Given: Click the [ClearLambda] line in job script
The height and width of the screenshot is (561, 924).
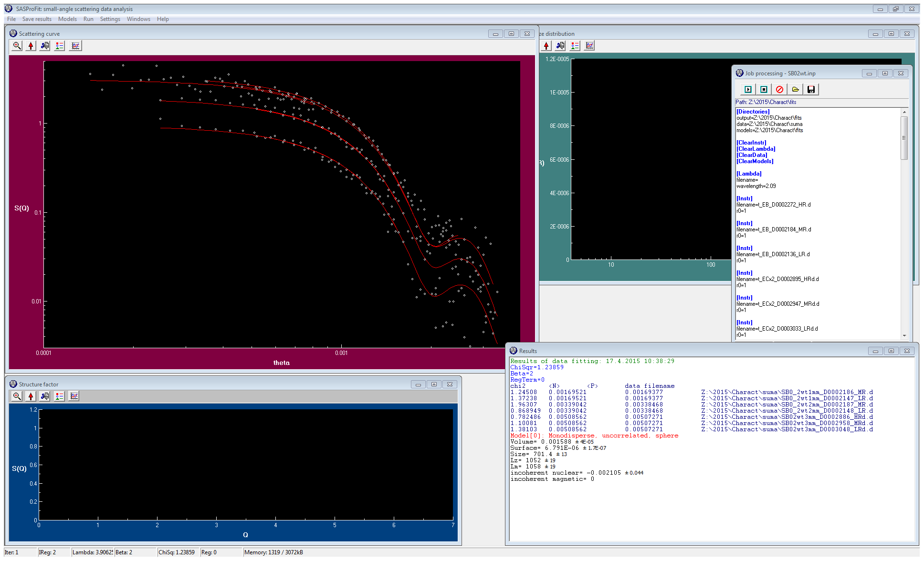Looking at the screenshot, I should tap(756, 149).
